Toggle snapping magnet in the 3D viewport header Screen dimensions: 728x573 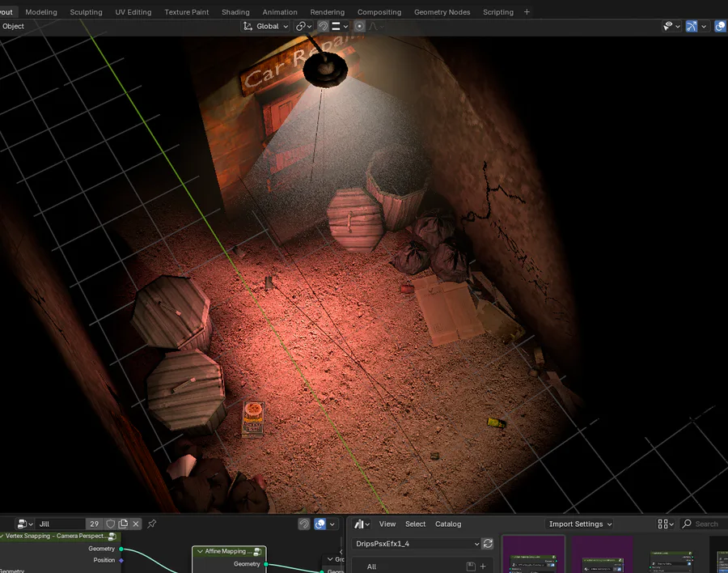[323, 26]
